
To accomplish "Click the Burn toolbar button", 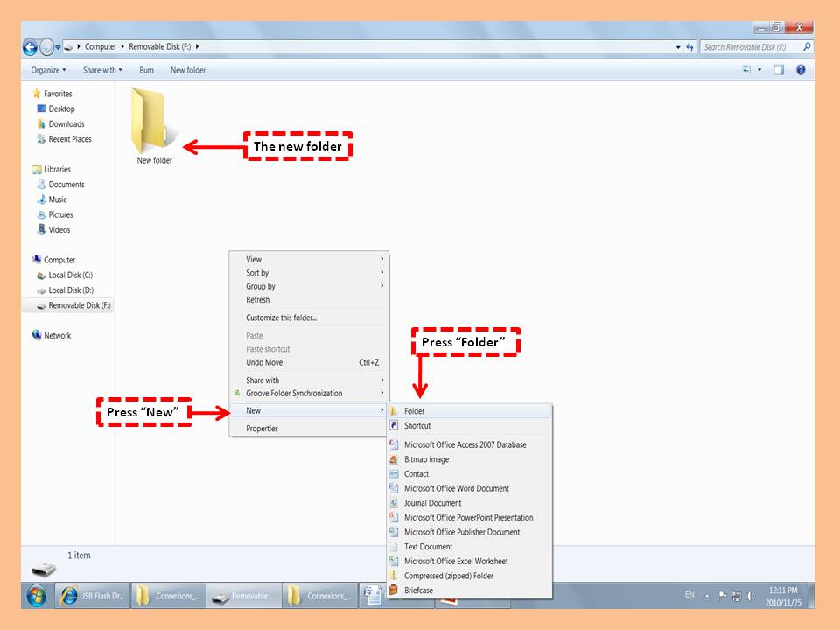I will click(x=146, y=70).
